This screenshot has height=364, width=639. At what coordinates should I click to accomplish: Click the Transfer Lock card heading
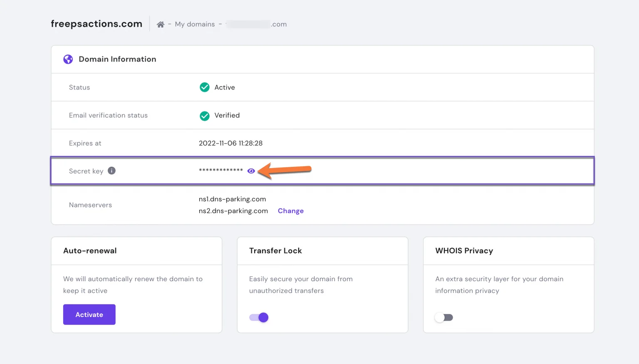(275, 251)
